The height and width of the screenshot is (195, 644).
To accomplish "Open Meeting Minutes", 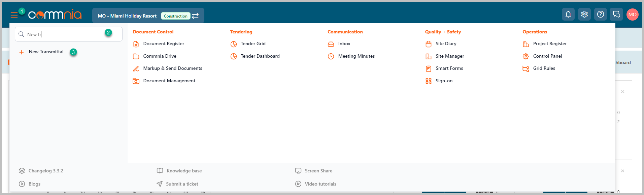I will pyautogui.click(x=357, y=56).
